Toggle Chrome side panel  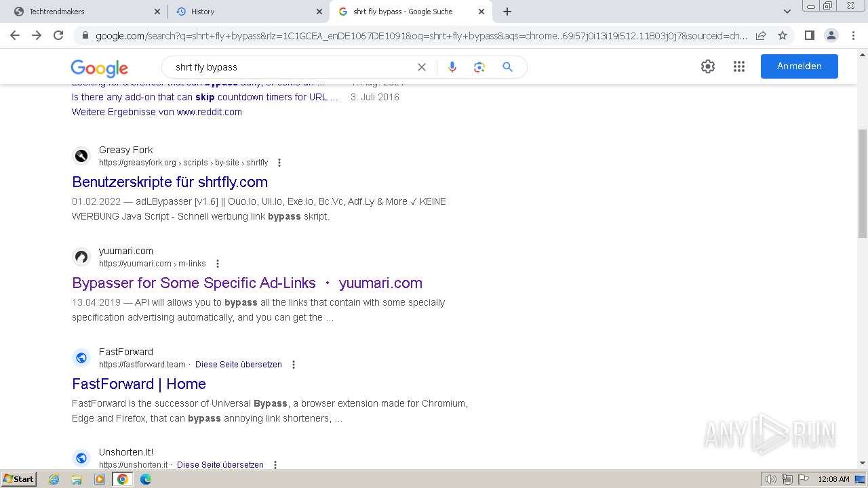(809, 35)
